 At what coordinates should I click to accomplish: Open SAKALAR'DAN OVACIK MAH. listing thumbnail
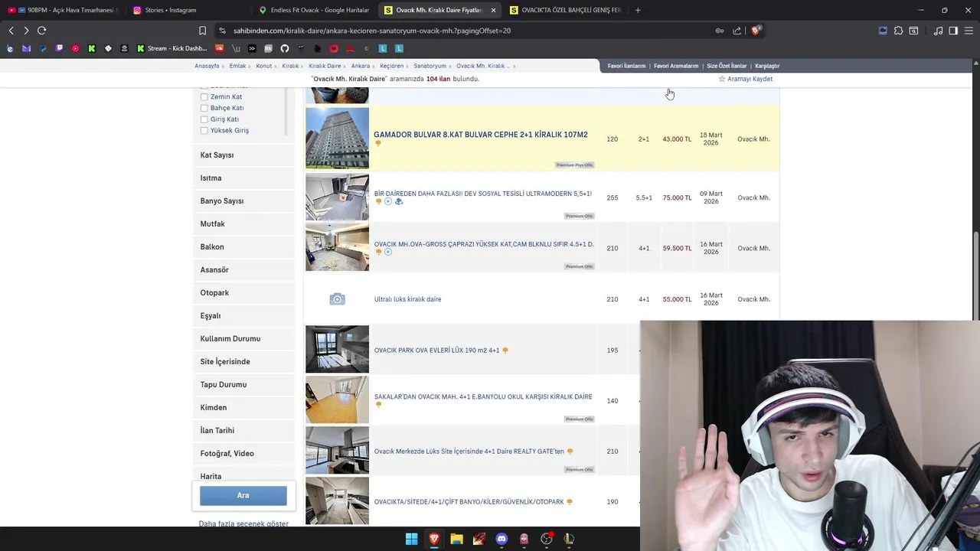(x=337, y=399)
